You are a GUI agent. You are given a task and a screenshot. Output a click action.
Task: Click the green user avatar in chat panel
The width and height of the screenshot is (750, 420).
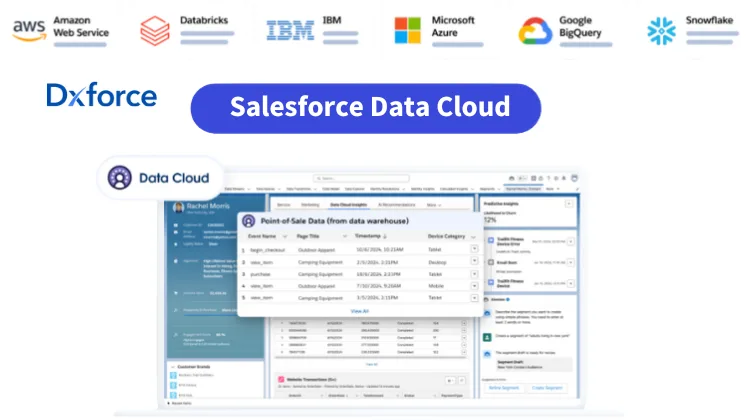[x=487, y=337]
